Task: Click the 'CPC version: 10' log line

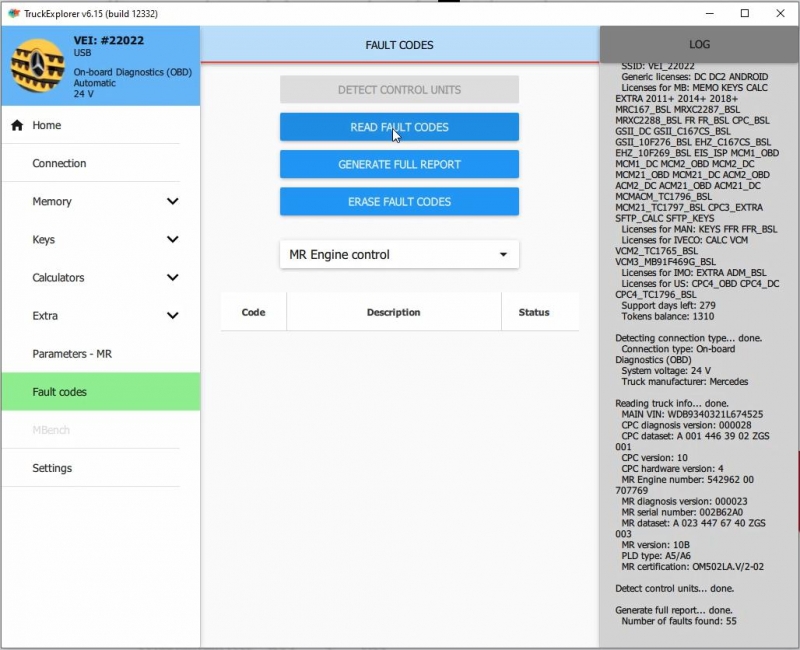Action: (654, 457)
